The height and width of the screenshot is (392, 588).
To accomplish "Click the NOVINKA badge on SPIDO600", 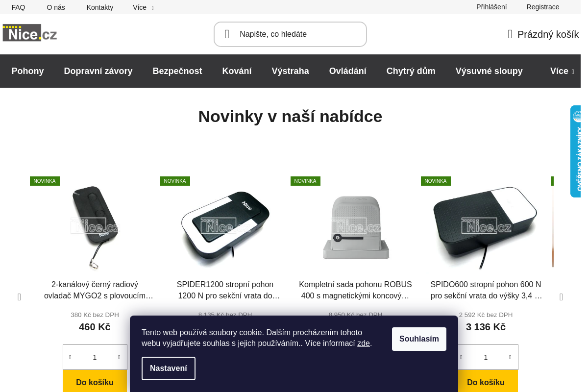I will (436, 181).
